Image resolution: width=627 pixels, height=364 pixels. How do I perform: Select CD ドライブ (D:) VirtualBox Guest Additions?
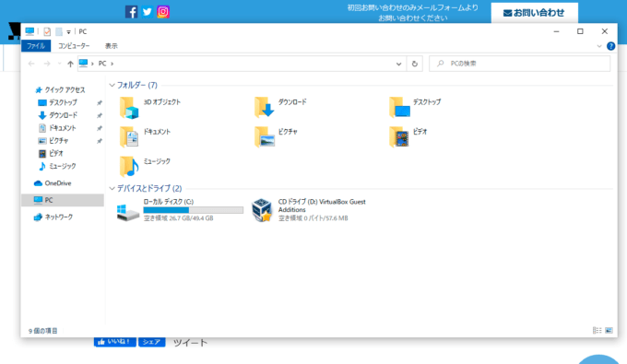[309, 210]
